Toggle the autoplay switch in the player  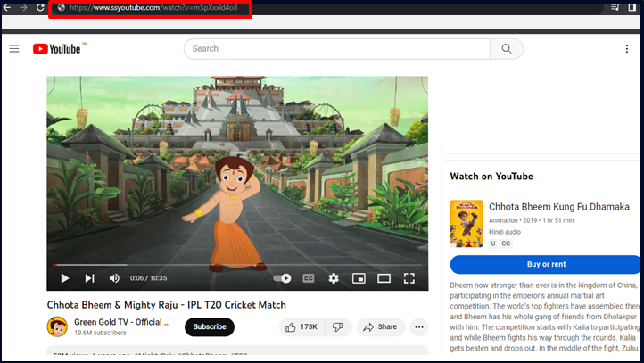pos(282,278)
